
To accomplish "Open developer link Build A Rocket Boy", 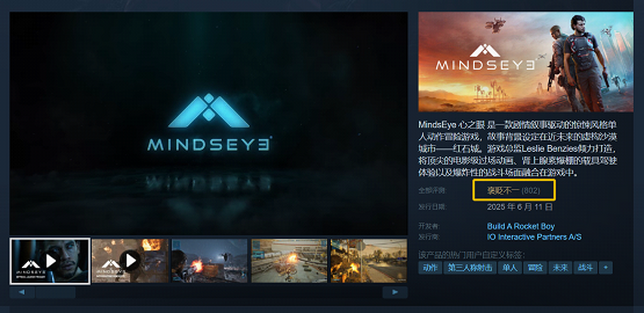I will [521, 226].
